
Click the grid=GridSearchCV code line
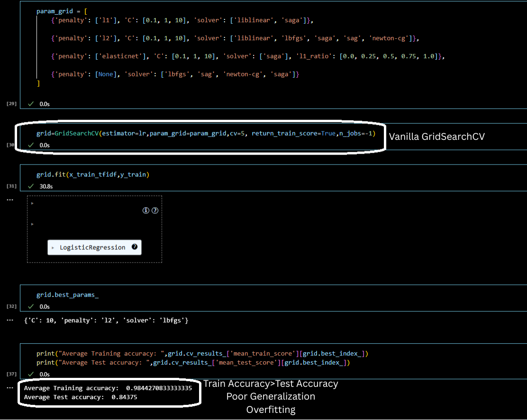206,134
